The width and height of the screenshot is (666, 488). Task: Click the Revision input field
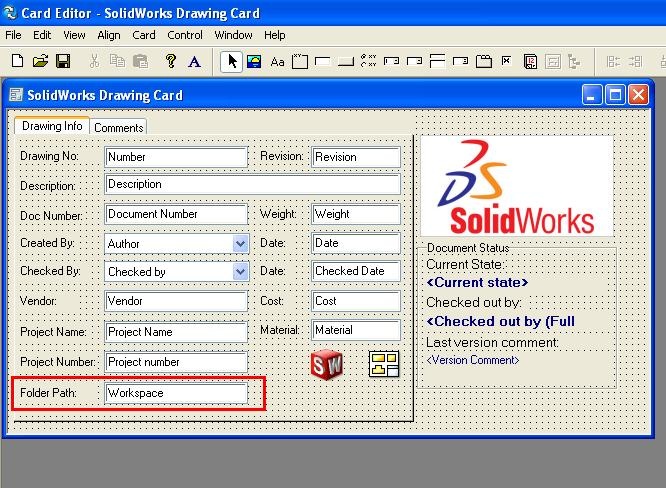[x=356, y=157]
